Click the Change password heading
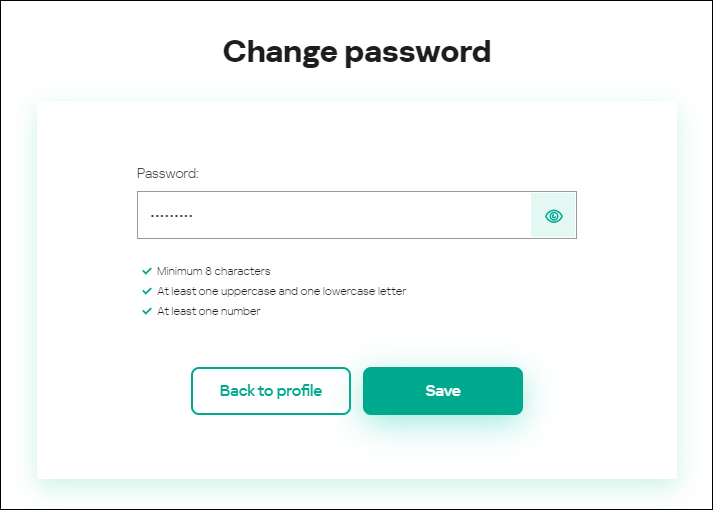713x510 pixels. 356,51
